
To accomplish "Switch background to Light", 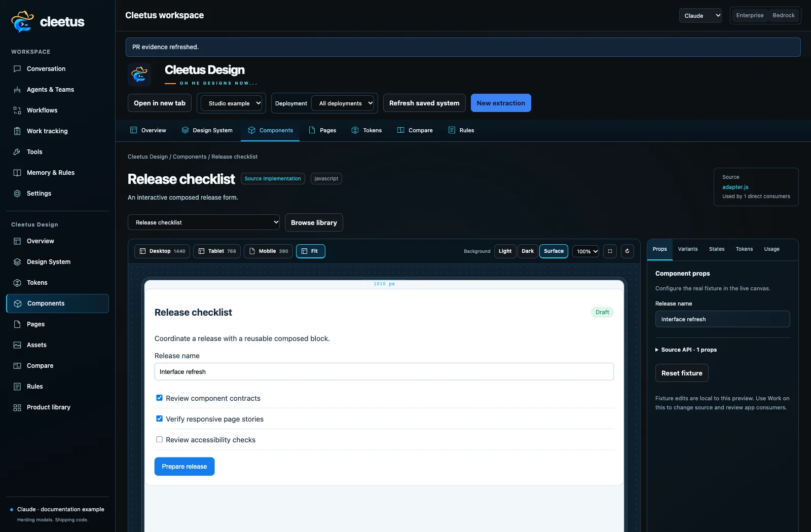I will (x=505, y=251).
